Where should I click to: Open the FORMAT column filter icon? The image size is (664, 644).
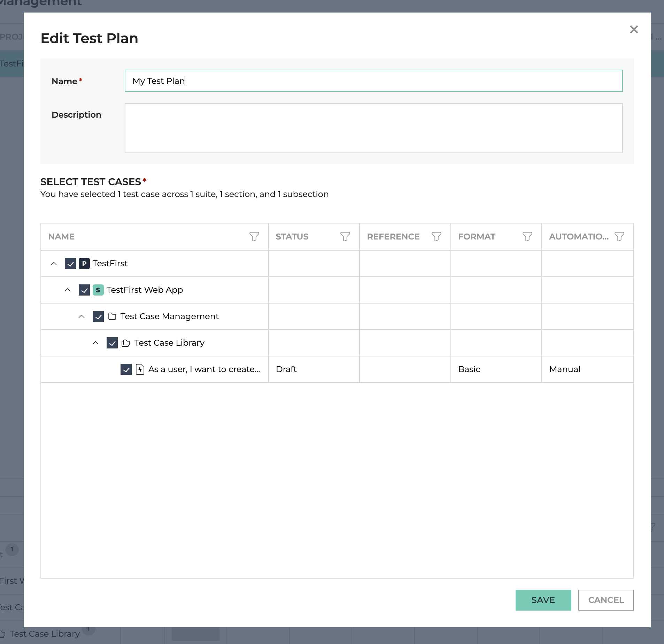(527, 237)
